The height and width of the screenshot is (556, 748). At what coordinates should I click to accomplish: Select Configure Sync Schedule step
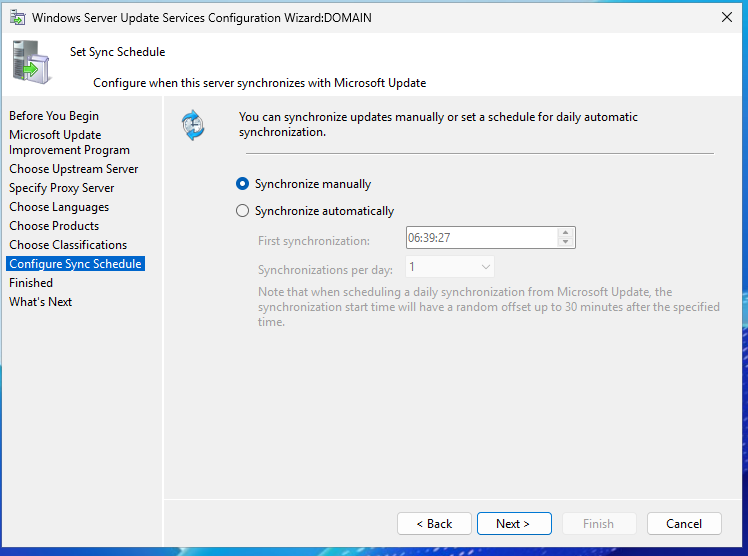coord(75,264)
